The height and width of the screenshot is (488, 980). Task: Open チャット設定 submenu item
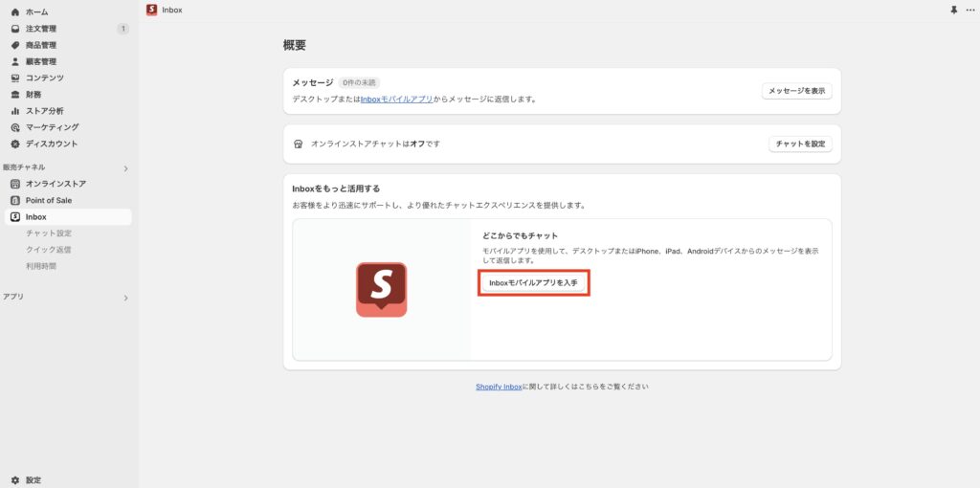tap(49, 233)
